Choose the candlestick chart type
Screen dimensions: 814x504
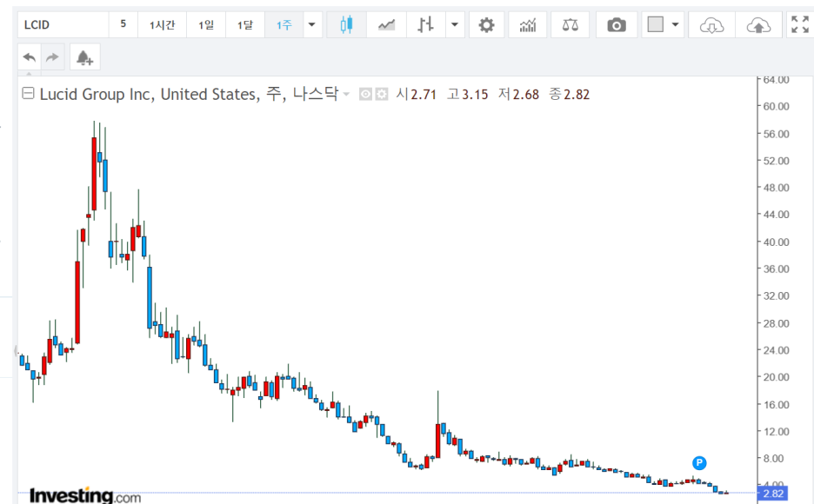[346, 25]
